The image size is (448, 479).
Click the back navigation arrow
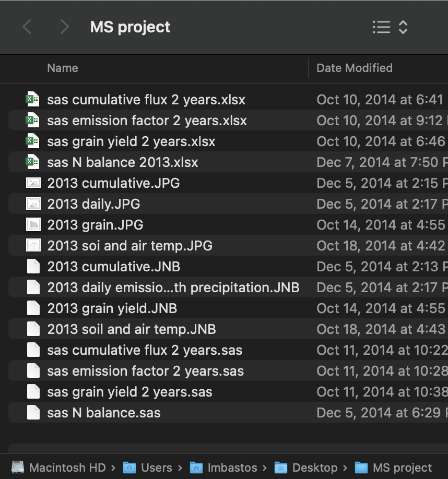pyautogui.click(x=27, y=27)
